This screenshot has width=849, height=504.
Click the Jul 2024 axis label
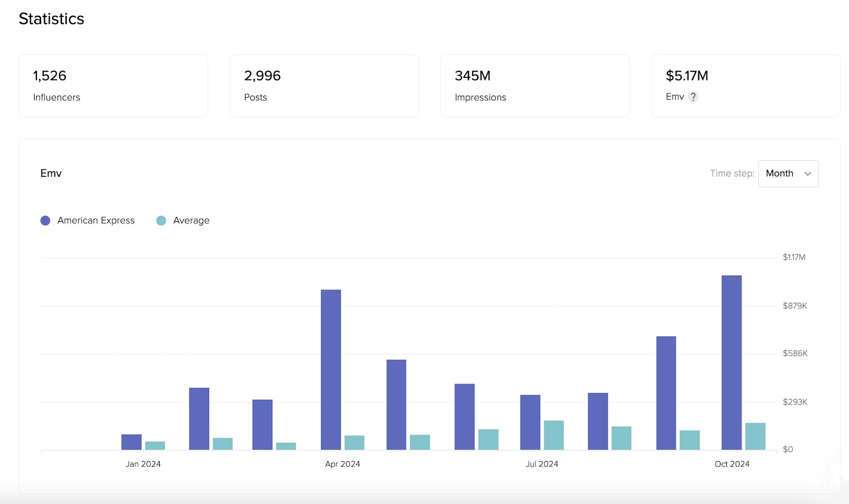pos(542,464)
